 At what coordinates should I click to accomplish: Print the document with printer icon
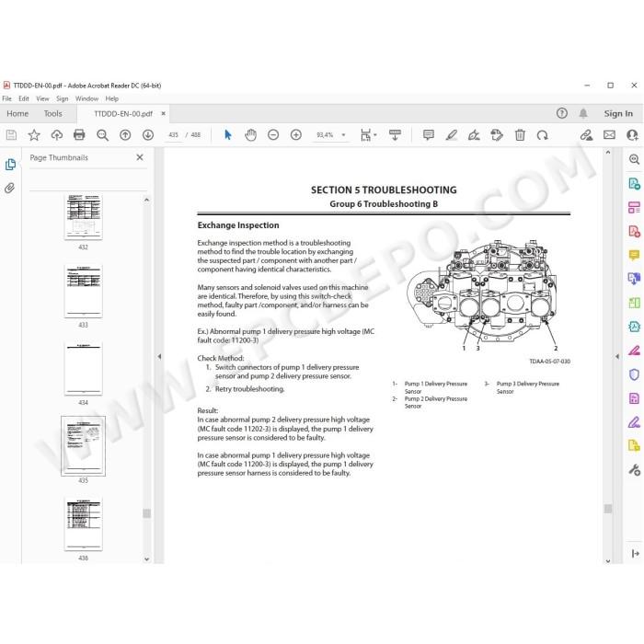(79, 134)
